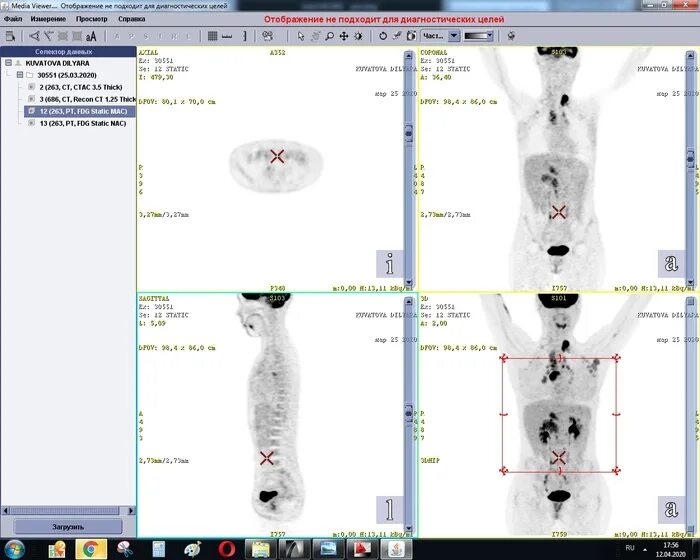Click the right arrow of data selector scrollbar

pos(131,510)
